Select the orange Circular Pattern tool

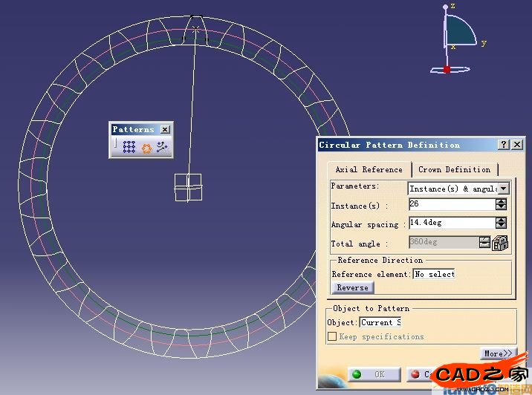coord(146,148)
